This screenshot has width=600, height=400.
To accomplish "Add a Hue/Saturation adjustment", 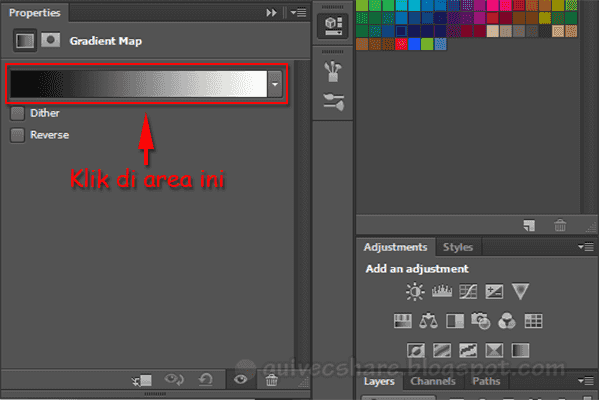I will (x=403, y=321).
